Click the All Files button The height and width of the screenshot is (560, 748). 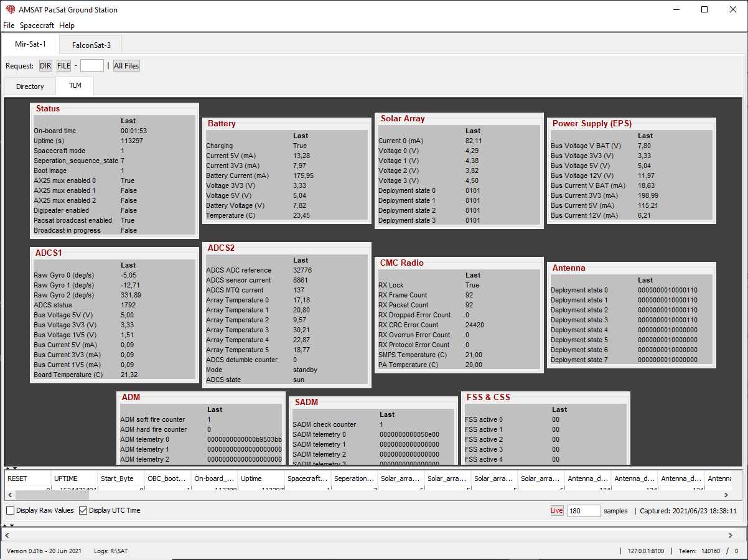(126, 65)
